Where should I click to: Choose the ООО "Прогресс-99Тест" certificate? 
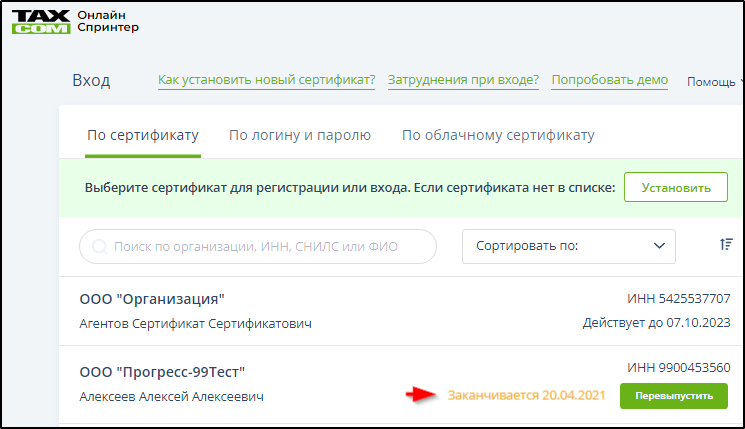point(162,373)
